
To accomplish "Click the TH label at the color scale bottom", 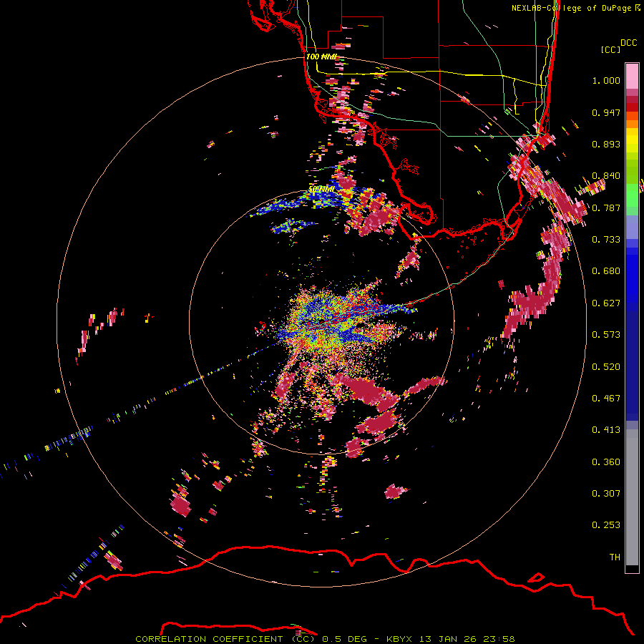I will tap(615, 557).
